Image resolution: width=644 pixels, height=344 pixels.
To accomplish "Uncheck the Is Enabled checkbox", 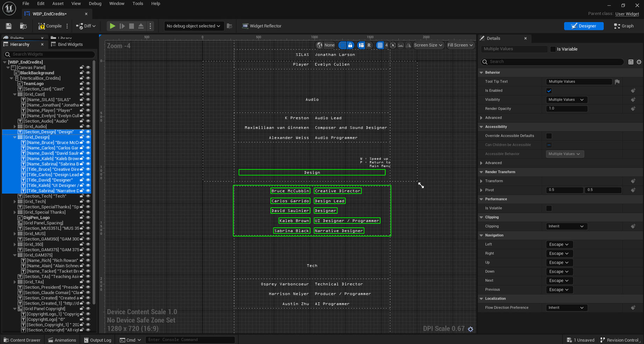I will click(x=549, y=91).
